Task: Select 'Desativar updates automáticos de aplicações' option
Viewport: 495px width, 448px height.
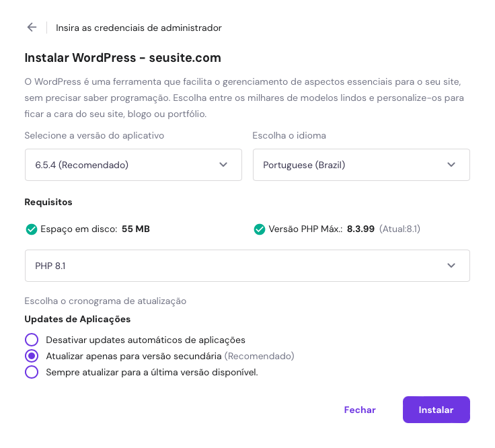Action: (x=32, y=340)
